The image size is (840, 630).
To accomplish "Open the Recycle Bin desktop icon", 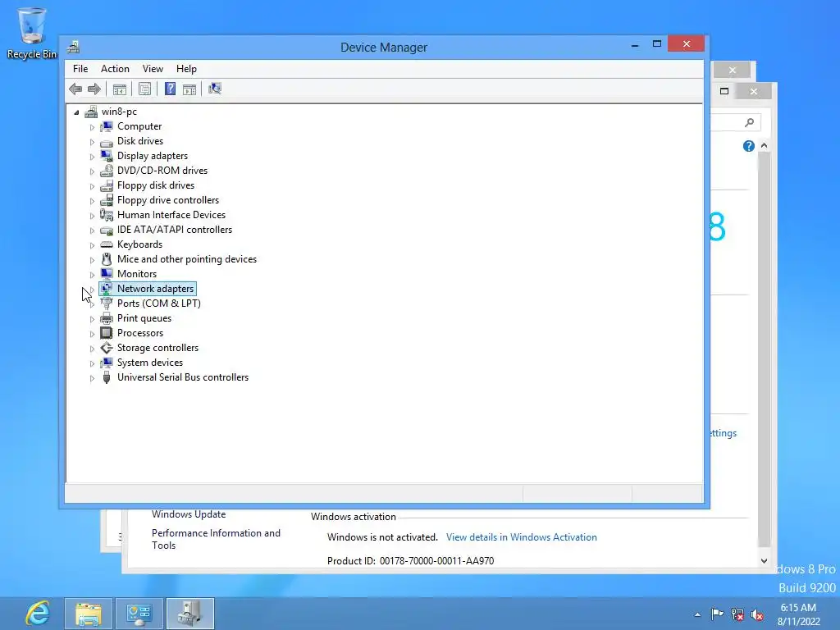I will 32,33.
